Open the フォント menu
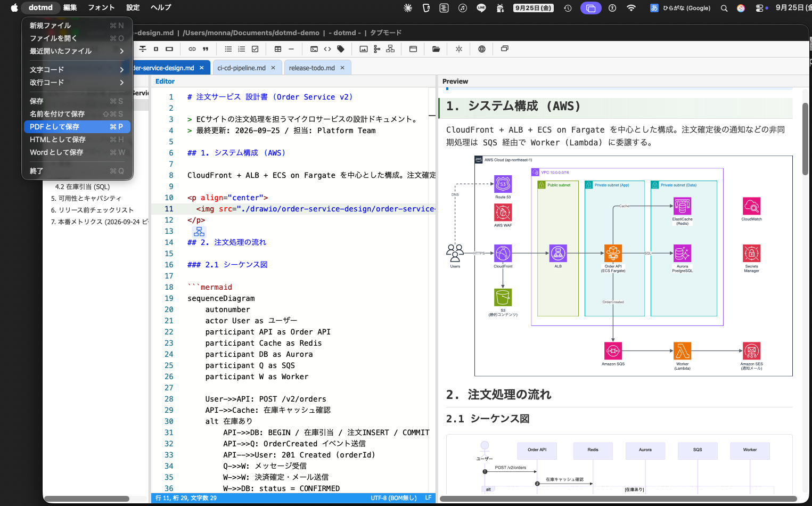 101,7
